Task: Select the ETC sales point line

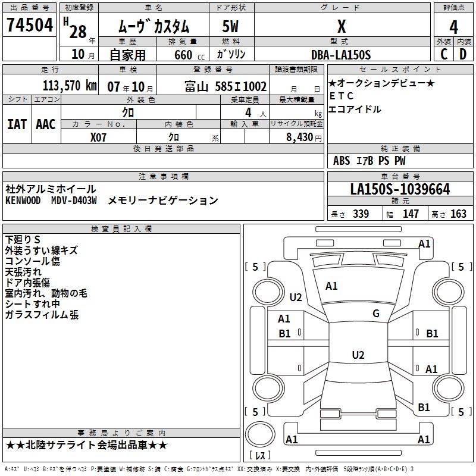Action: [x=342, y=96]
